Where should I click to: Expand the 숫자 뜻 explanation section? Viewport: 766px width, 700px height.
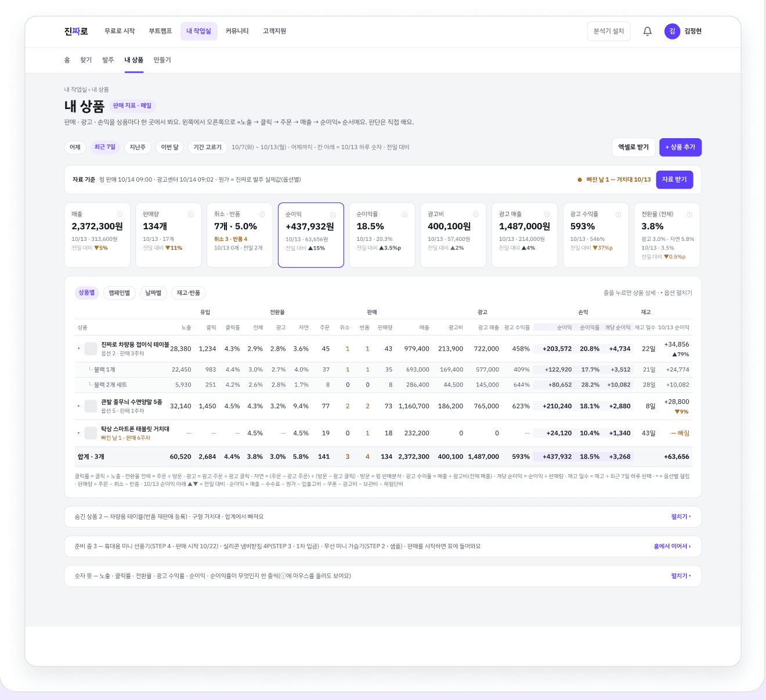coord(681,576)
